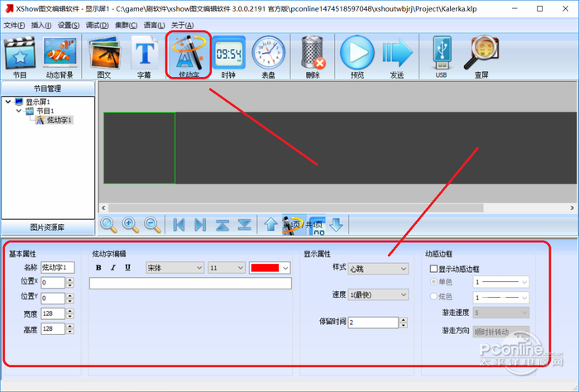Open the 集群(C) menu
This screenshot has width=579, height=392.
click(126, 25)
